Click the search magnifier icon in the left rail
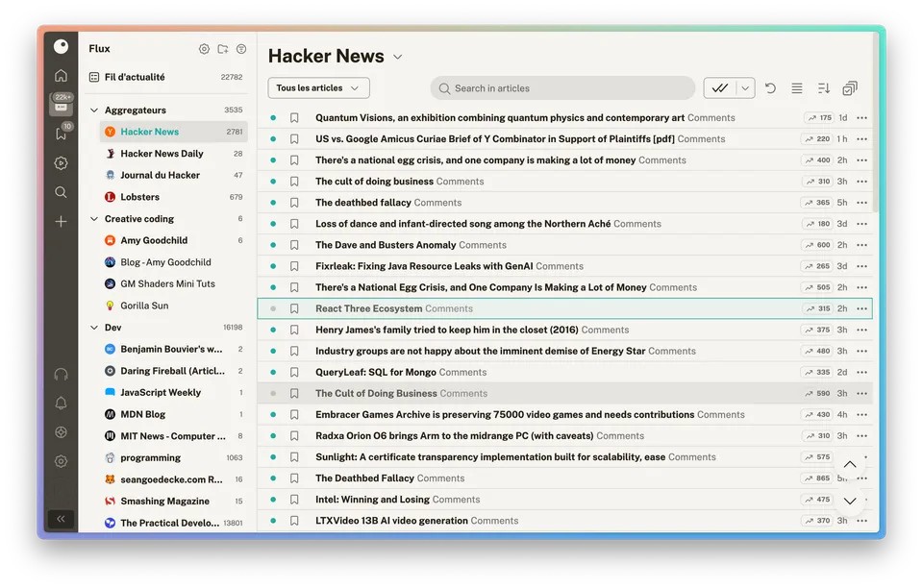This screenshot has width=923, height=588. 61,192
